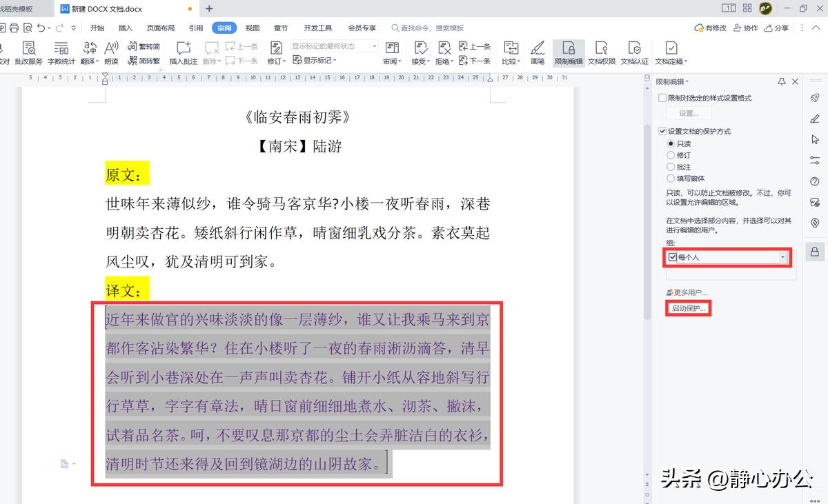This screenshot has height=504, width=828.
Task: Open document permissions via 文档权限
Action: 600,52
